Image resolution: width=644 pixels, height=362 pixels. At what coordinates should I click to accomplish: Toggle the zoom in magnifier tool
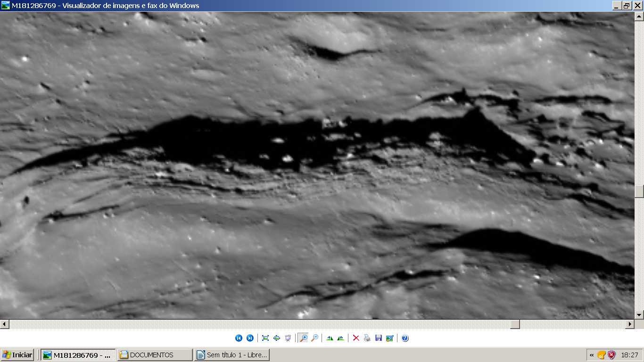click(303, 338)
